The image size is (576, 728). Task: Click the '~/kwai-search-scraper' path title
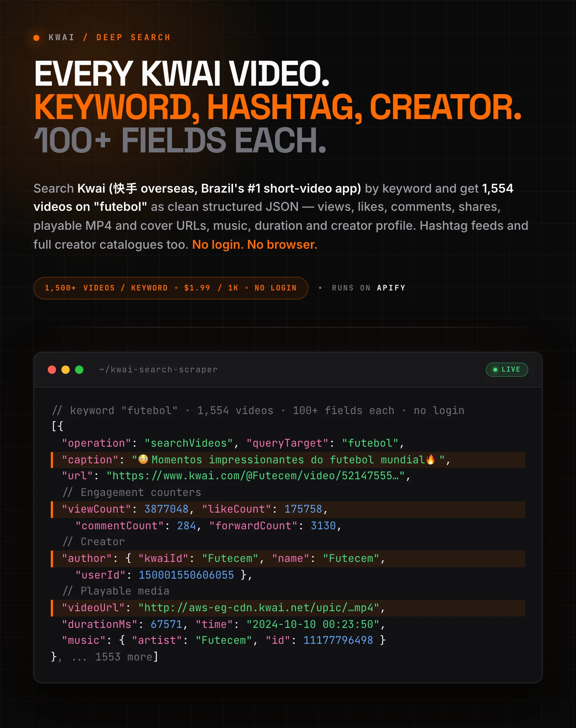(158, 370)
